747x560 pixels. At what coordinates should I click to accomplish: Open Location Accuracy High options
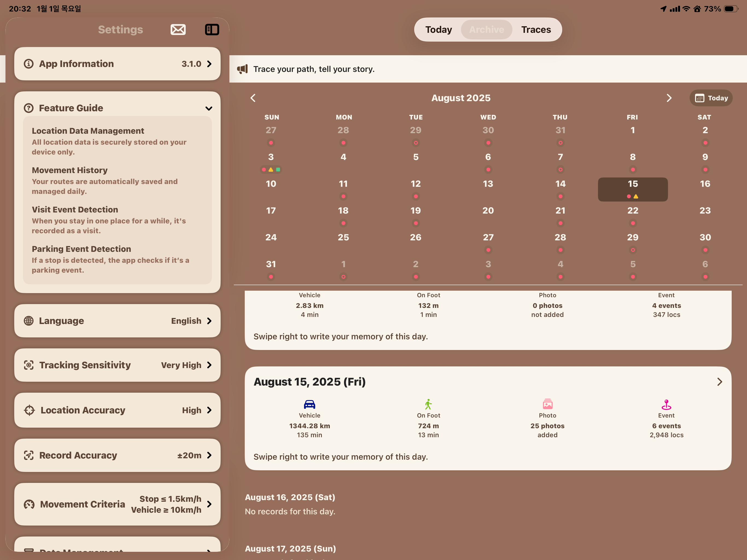click(x=117, y=410)
